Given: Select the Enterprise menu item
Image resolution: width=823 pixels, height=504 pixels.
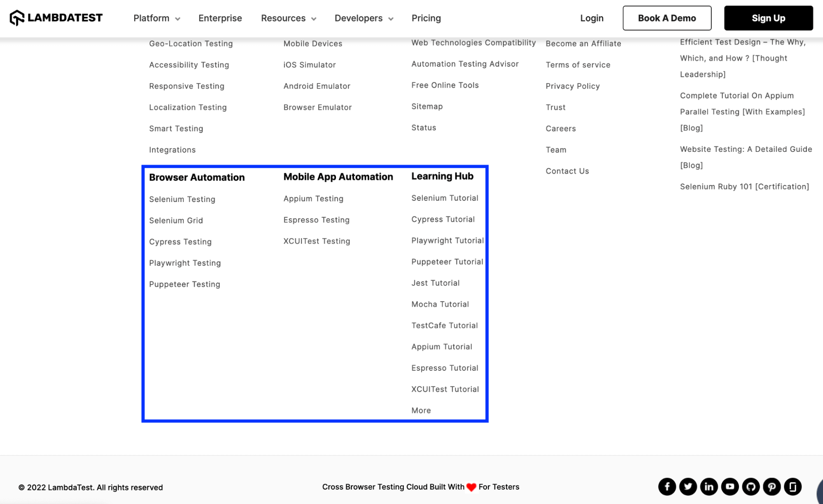Looking at the screenshot, I should tap(220, 18).
